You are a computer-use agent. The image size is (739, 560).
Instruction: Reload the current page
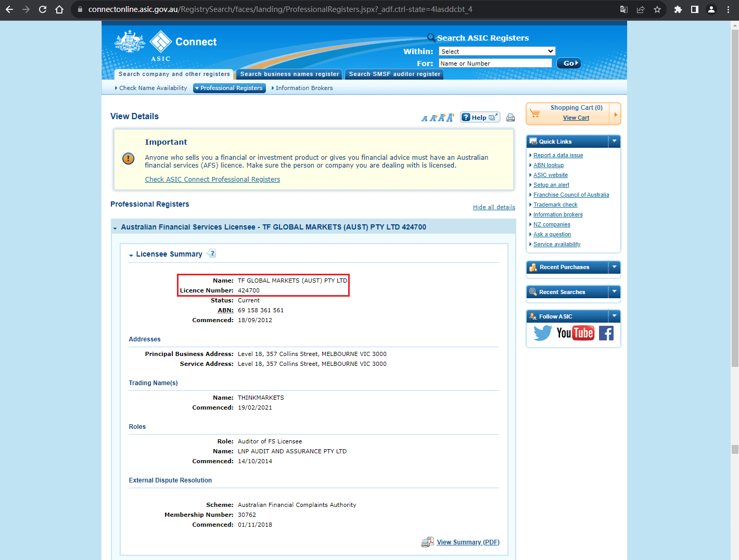click(x=43, y=9)
